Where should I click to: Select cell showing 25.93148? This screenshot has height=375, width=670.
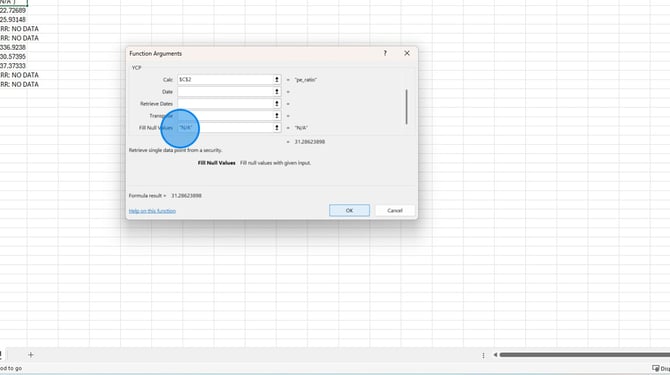click(x=13, y=20)
